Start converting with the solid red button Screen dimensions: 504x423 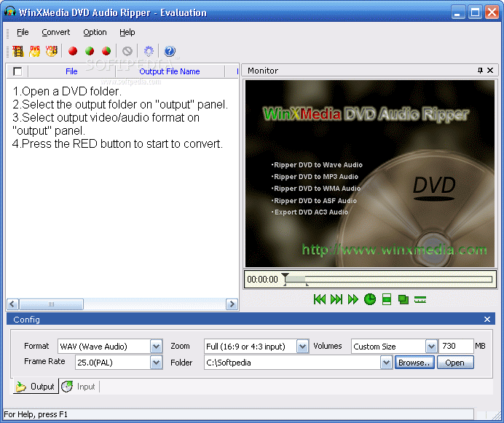click(73, 51)
